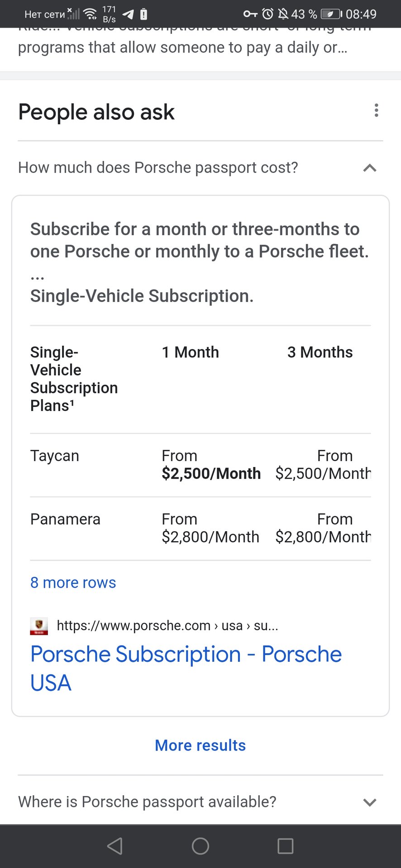The height and width of the screenshot is (868, 401).
Task: Open the recent apps square button
Action: click(286, 846)
